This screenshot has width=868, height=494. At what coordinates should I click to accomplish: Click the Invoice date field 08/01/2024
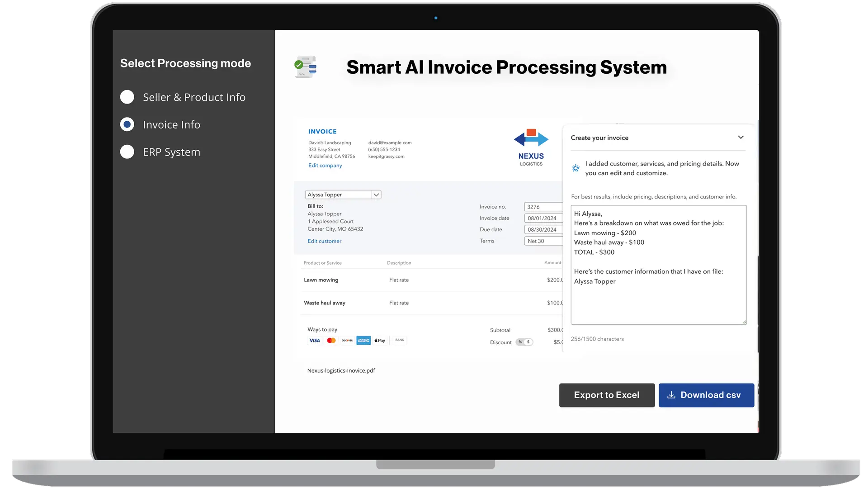point(543,218)
